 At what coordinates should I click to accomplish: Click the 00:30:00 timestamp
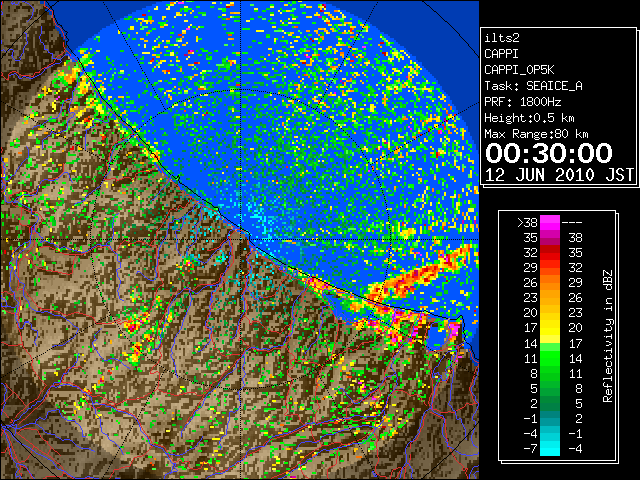(549, 153)
